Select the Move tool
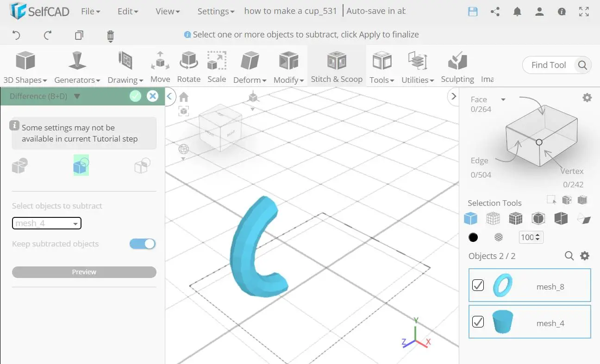Image resolution: width=600 pixels, height=364 pixels. tap(160, 68)
